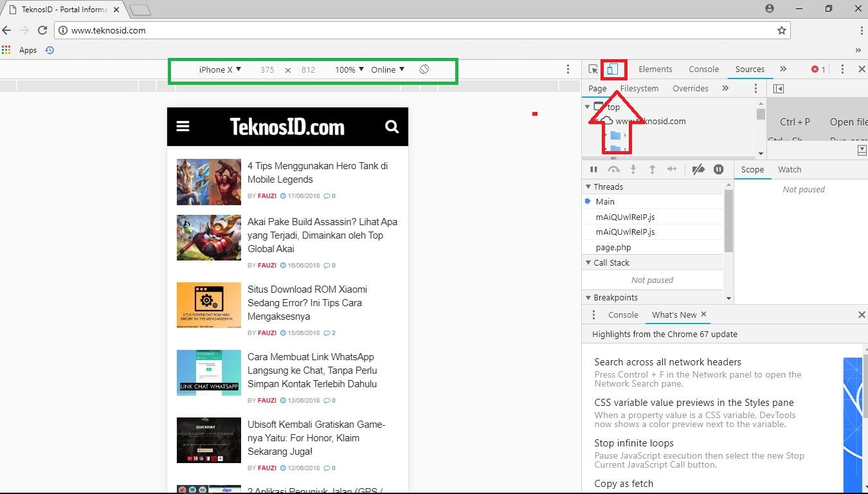Open Sources navigator more options dots
Image resolution: width=868 pixels, height=494 pixels.
point(755,88)
